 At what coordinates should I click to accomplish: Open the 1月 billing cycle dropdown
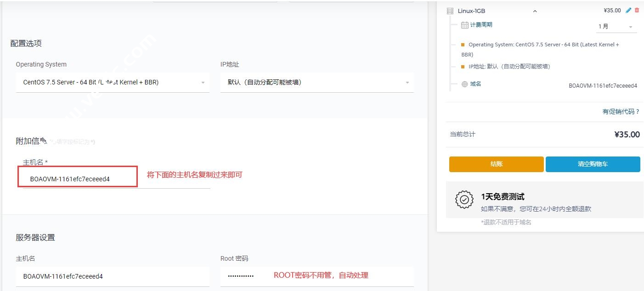[616, 27]
